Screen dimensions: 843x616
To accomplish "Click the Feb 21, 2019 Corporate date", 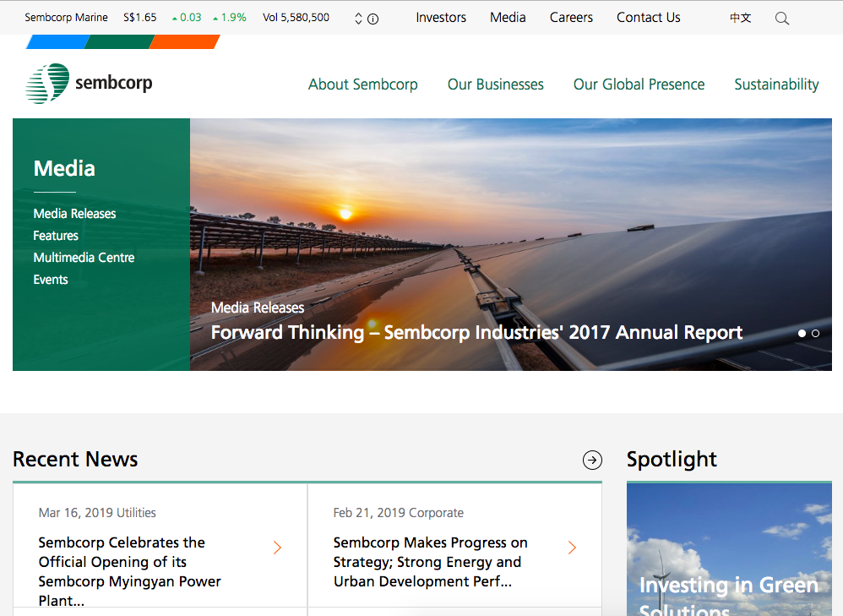I will click(x=399, y=513).
